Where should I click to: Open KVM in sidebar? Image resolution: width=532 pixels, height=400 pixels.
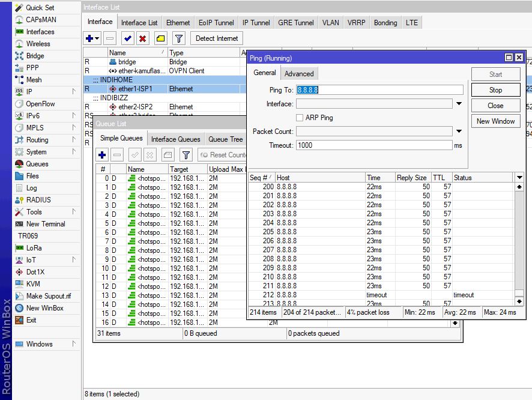33,284
